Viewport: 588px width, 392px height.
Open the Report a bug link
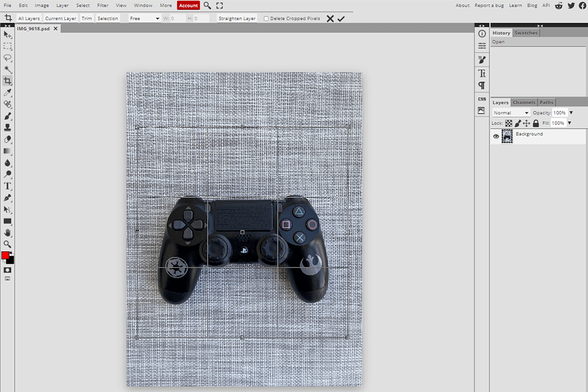[489, 6]
